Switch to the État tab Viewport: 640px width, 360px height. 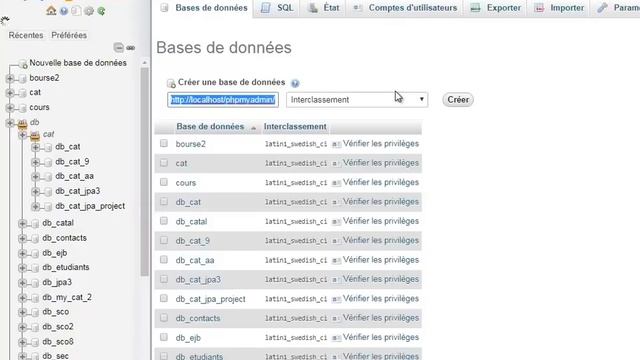pyautogui.click(x=323, y=8)
